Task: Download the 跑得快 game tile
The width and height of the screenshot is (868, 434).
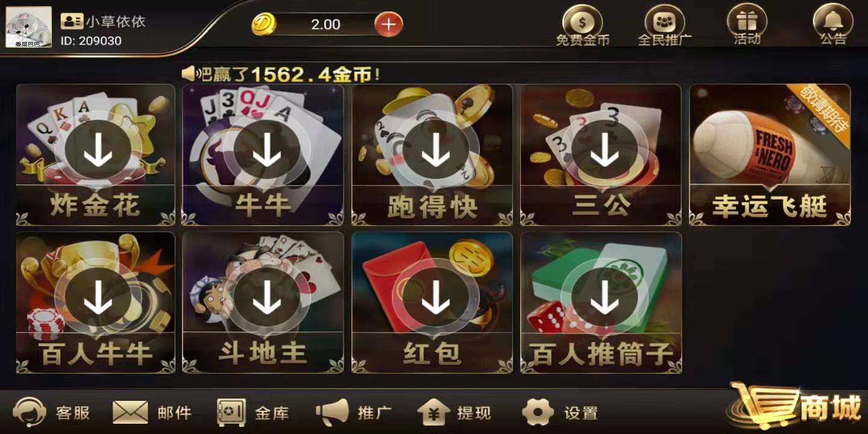Action: click(432, 155)
